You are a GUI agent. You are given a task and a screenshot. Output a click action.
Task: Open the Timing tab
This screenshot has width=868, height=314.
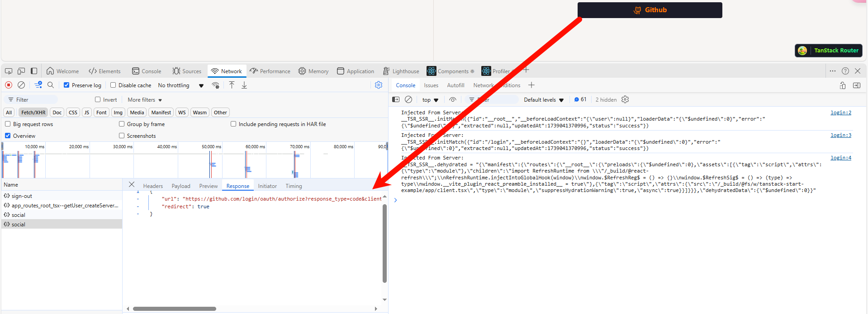[294, 186]
